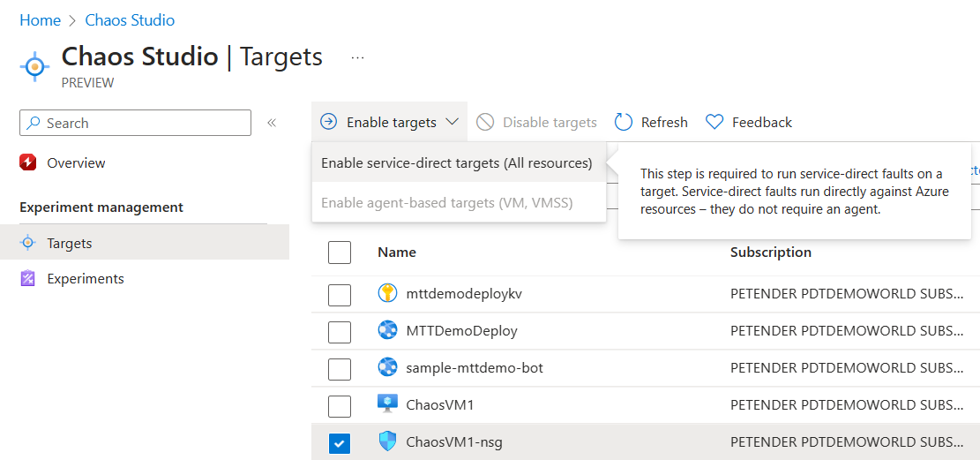Open the ellipsis more options menu
The image size is (980, 460).
[x=357, y=57]
